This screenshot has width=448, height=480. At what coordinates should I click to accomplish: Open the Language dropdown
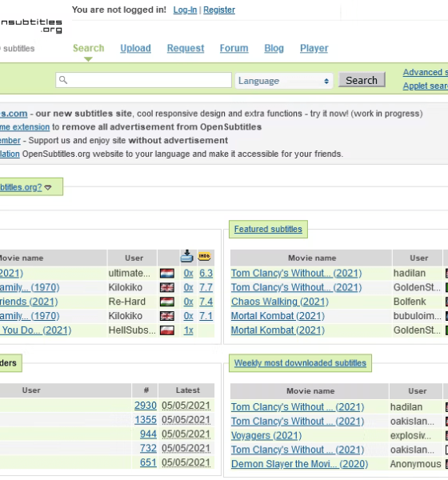click(x=284, y=81)
